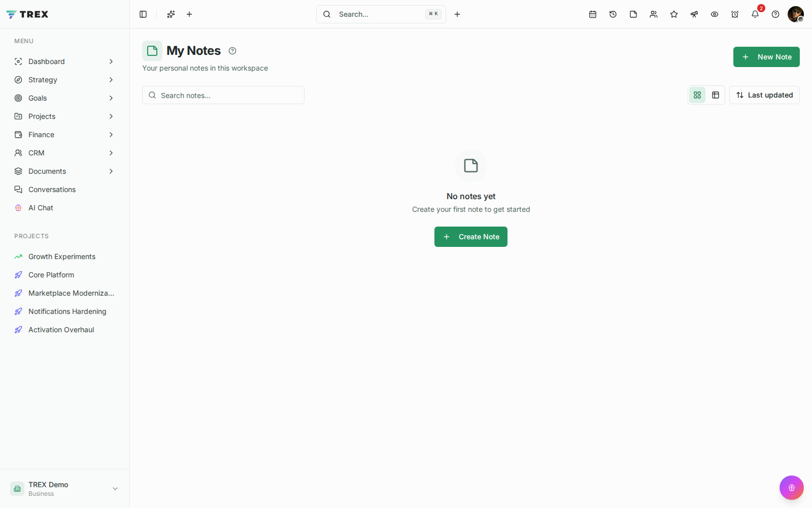The image size is (812, 508).
Task: Open the alarm reminders icon
Action: 735,14
